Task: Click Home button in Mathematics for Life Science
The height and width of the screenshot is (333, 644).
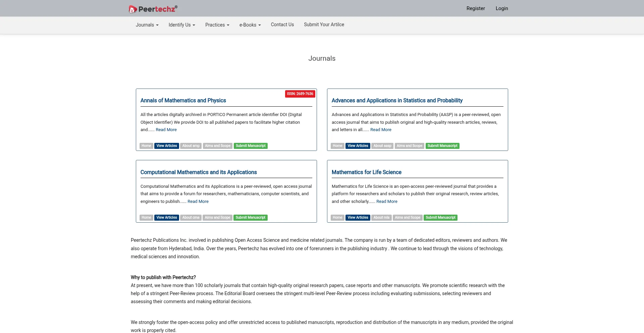Action: [337, 218]
